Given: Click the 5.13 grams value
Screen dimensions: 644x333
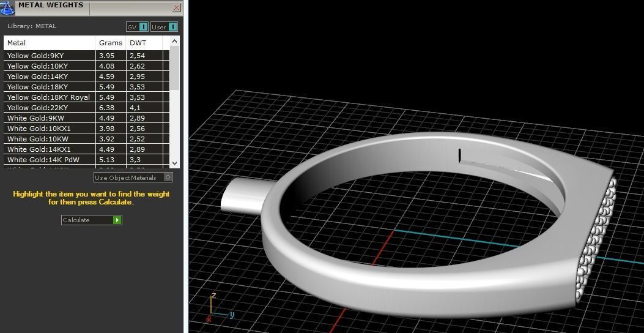Looking at the screenshot, I should [107, 160].
